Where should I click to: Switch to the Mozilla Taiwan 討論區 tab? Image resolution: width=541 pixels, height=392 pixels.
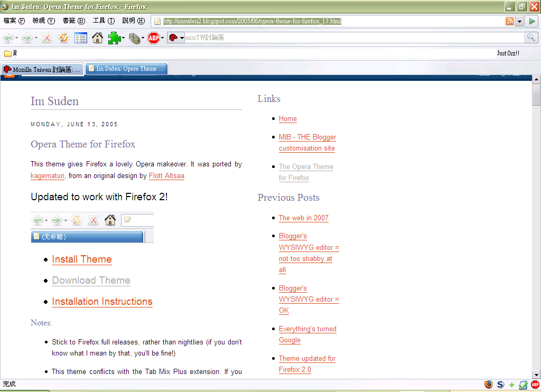pos(42,69)
